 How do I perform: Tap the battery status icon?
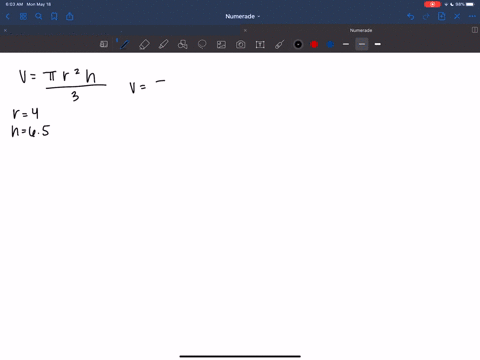click(470, 4)
